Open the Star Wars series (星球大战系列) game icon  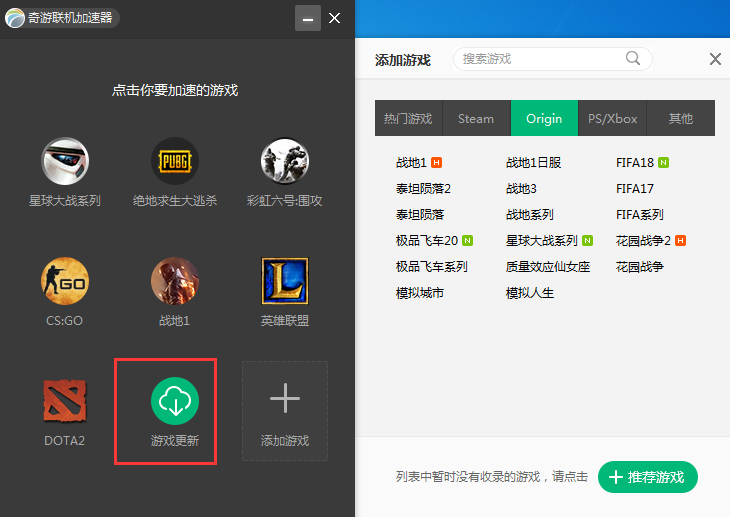tap(65, 161)
